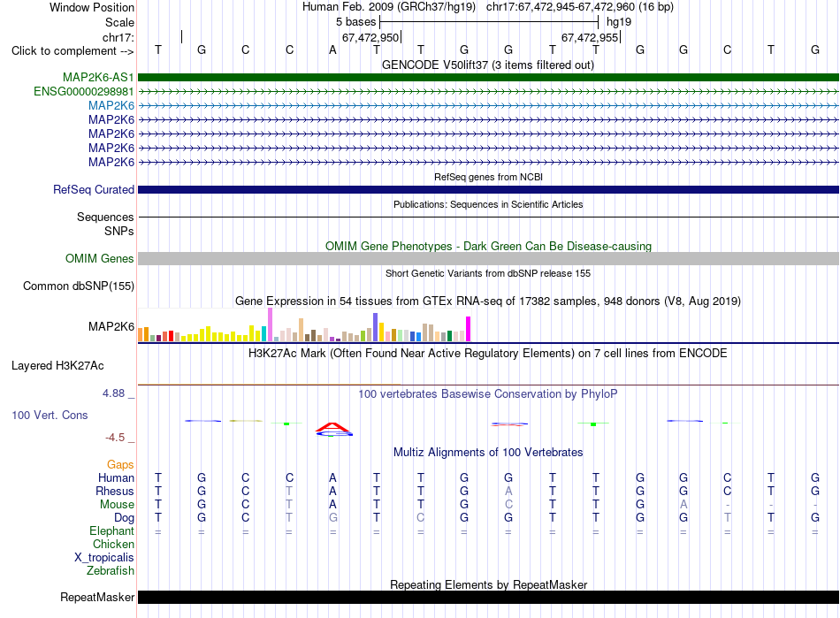Screen dimensions: 840x618
Task: Open 'Repeating Elements by RepeatMasker' title
Action: tap(488, 584)
